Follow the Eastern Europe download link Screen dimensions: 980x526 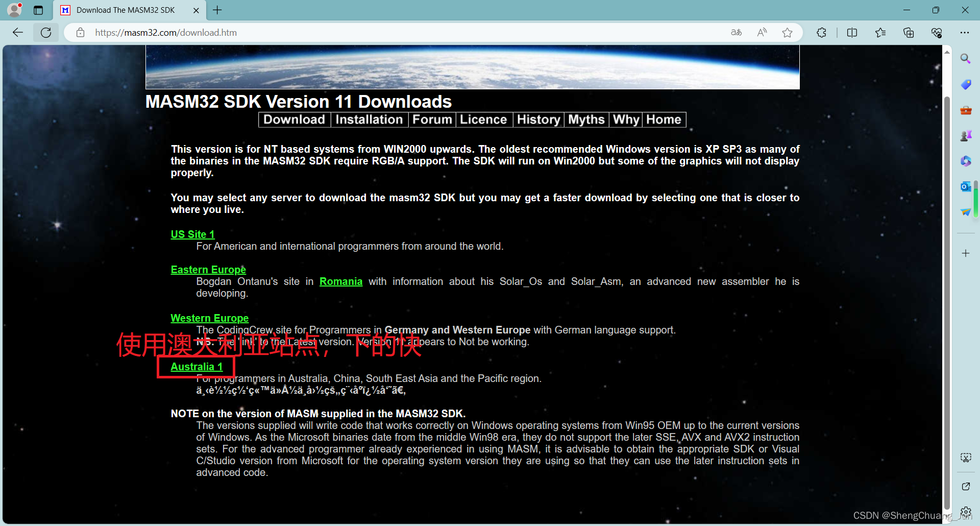pos(208,270)
